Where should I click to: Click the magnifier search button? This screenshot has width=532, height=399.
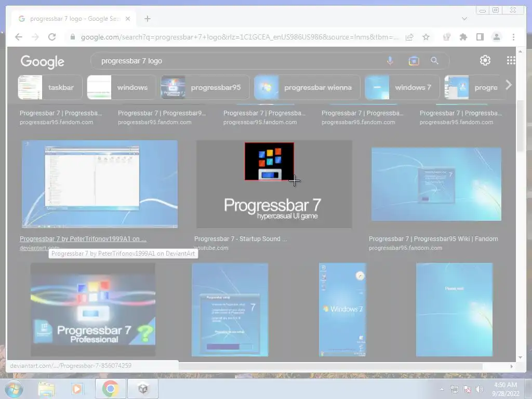[435, 61]
